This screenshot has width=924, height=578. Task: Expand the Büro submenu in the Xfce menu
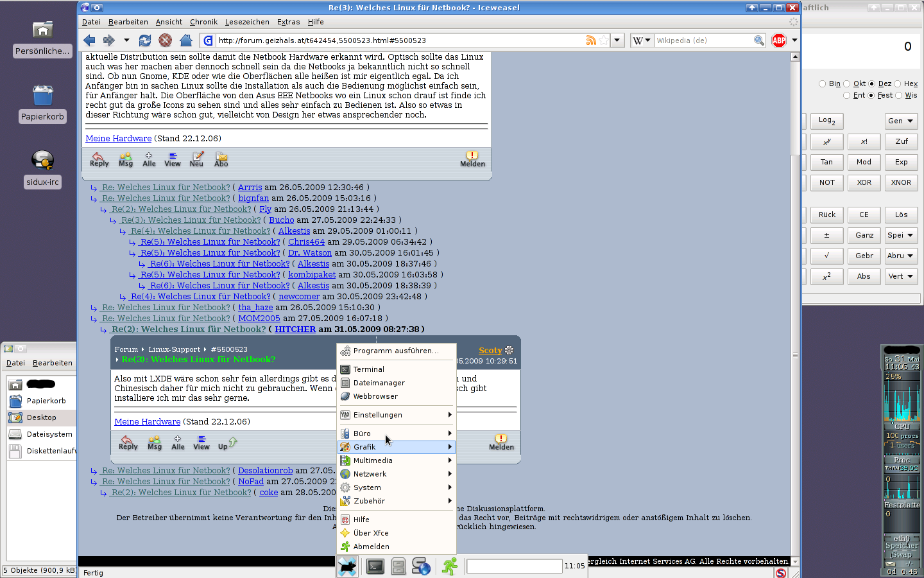pyautogui.click(x=397, y=433)
